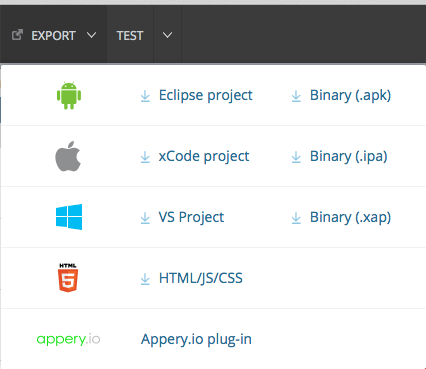The height and width of the screenshot is (369, 426).
Task: Click download arrow next to Binary (.apk)
Action: 296,96
